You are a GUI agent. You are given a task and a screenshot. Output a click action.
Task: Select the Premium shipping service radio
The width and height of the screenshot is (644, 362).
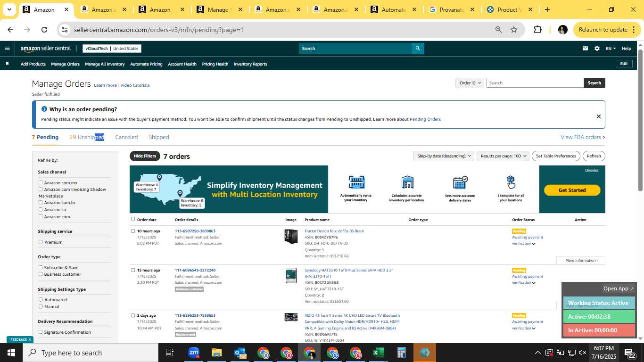pos(41,242)
